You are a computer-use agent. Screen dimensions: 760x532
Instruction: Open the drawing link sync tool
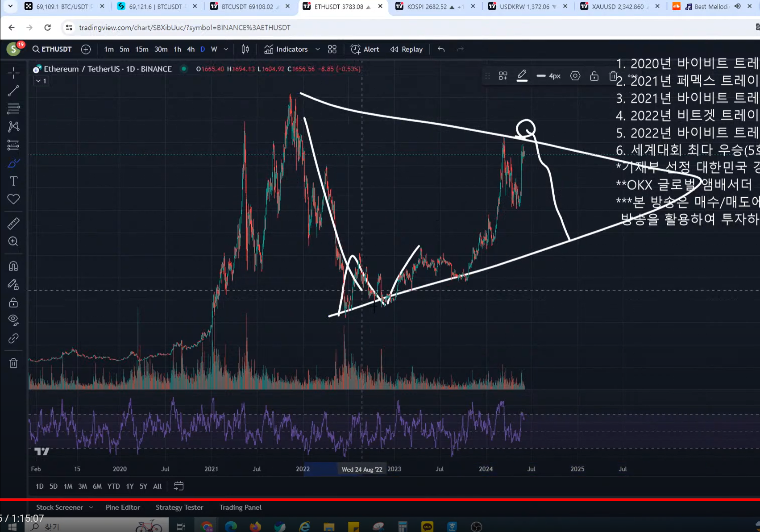click(13, 339)
